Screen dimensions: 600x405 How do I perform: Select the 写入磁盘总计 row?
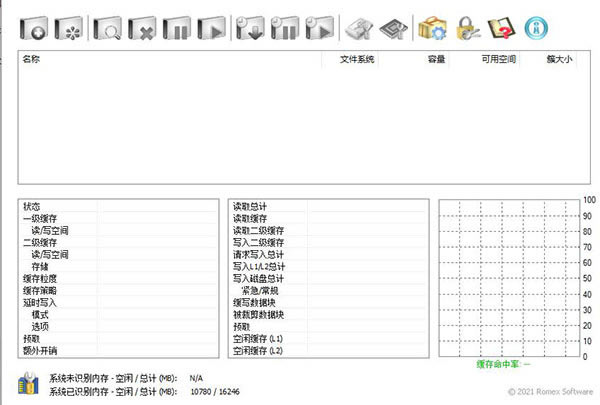point(328,278)
